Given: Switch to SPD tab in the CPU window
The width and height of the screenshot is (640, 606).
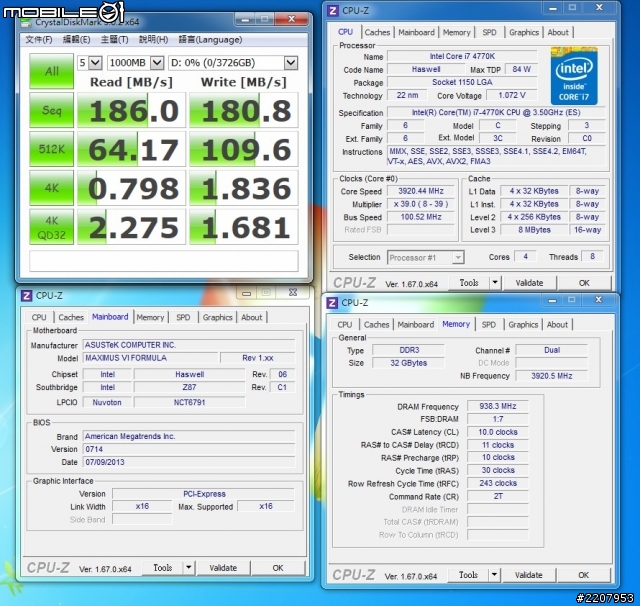Looking at the screenshot, I should pyautogui.click(x=489, y=32).
